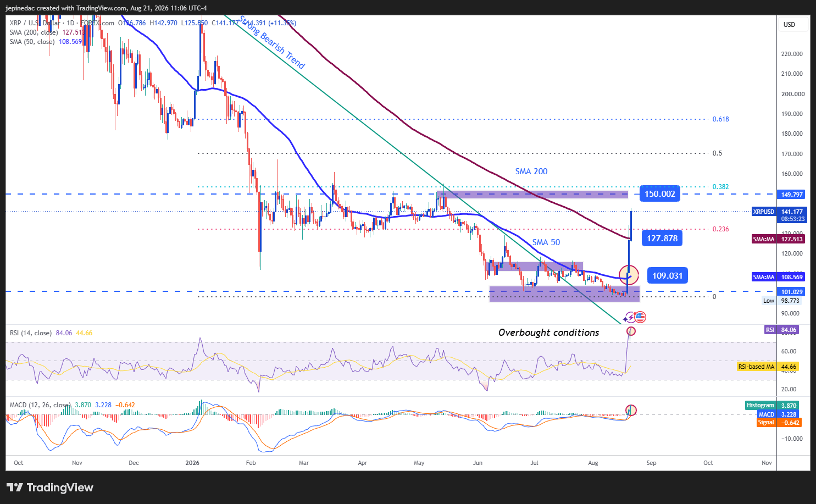Select the 149.797 horizontal line label
The height and width of the screenshot is (504, 816).
pos(792,195)
